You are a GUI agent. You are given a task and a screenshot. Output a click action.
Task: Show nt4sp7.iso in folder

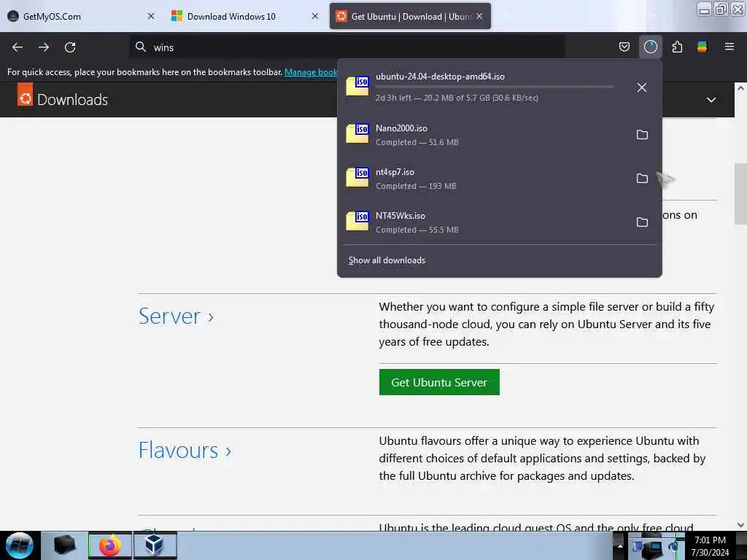642,179
